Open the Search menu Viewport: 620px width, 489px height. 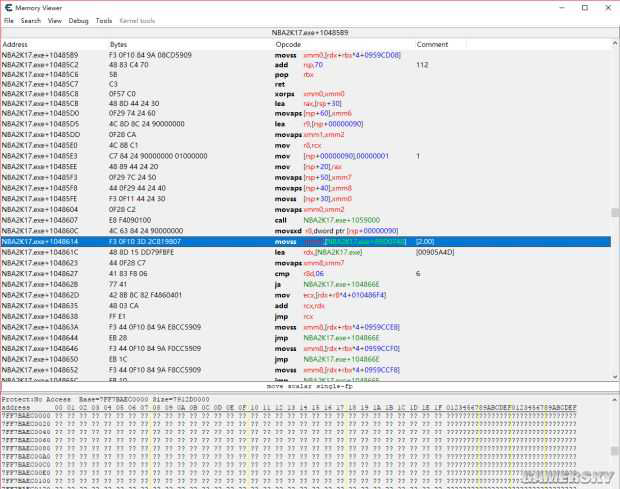pos(31,20)
